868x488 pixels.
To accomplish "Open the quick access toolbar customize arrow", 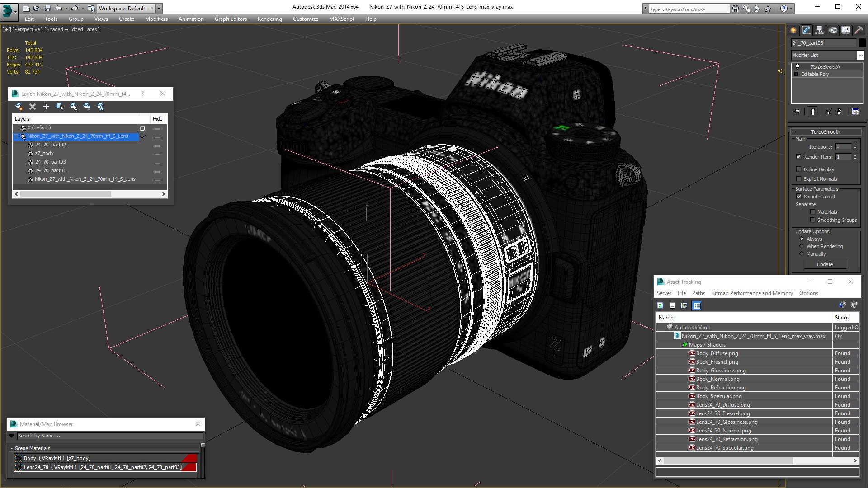I will (159, 8).
